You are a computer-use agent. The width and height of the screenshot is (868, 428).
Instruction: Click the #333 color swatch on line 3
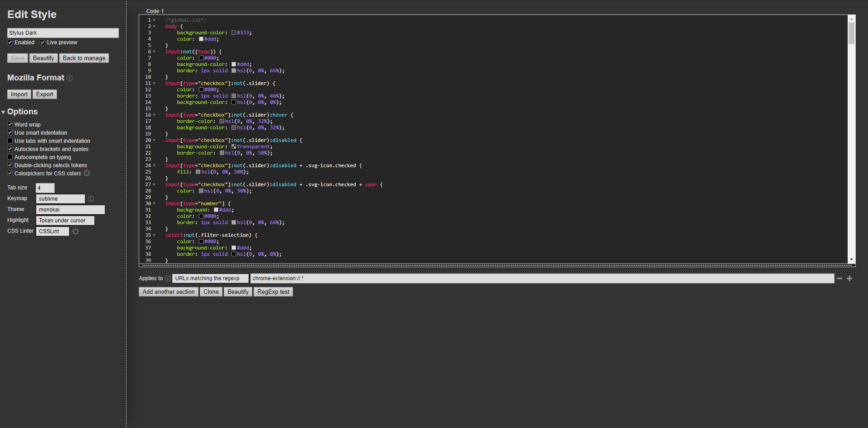234,33
